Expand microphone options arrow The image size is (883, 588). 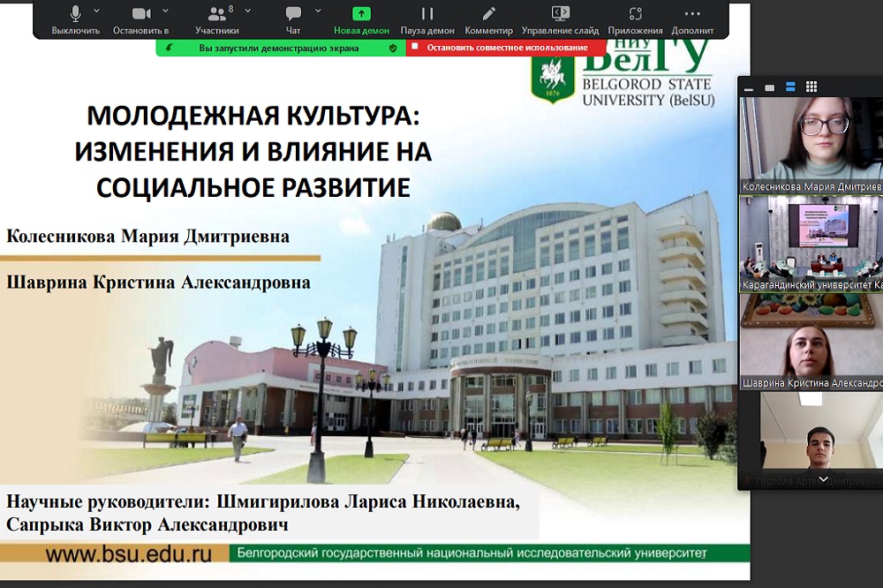(x=96, y=11)
